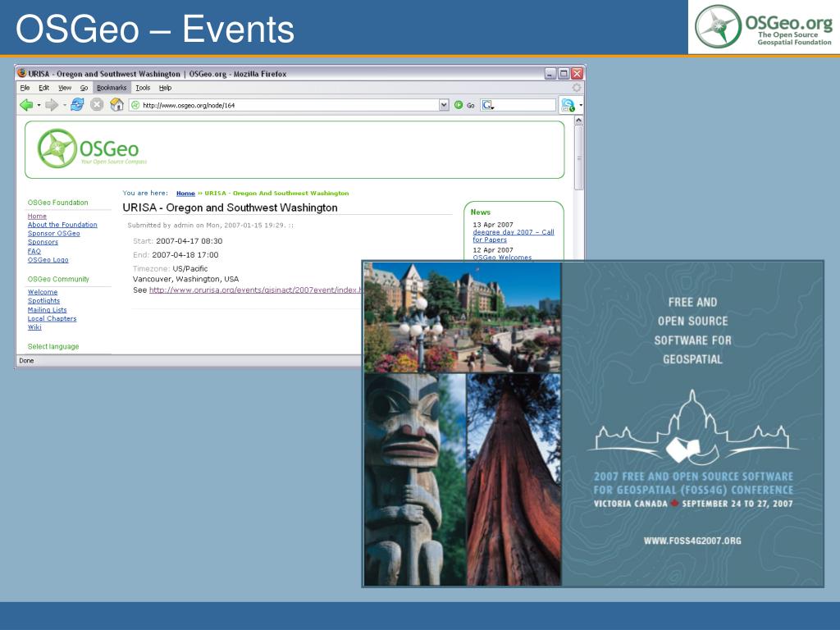840x630 pixels.
Task: Open the Sponsor OSGeo link
Action: pyautogui.click(x=53, y=234)
